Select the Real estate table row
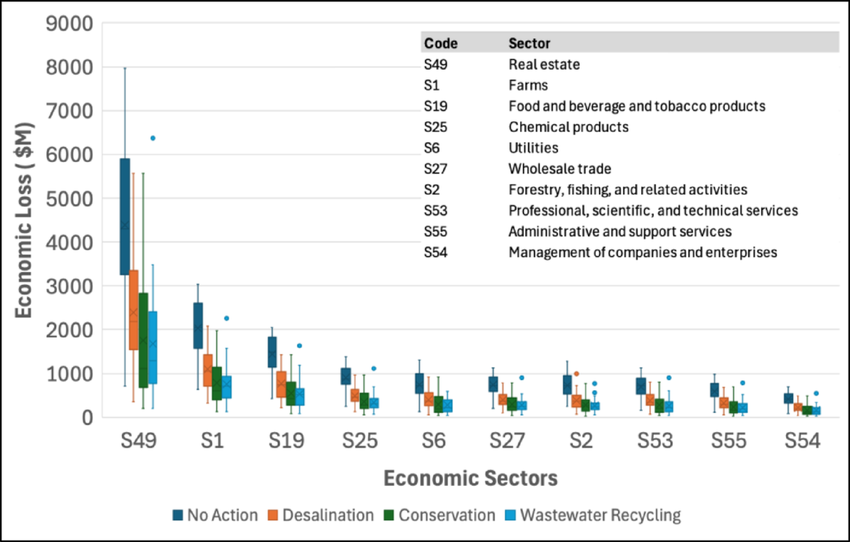850x542 pixels. tap(544, 64)
